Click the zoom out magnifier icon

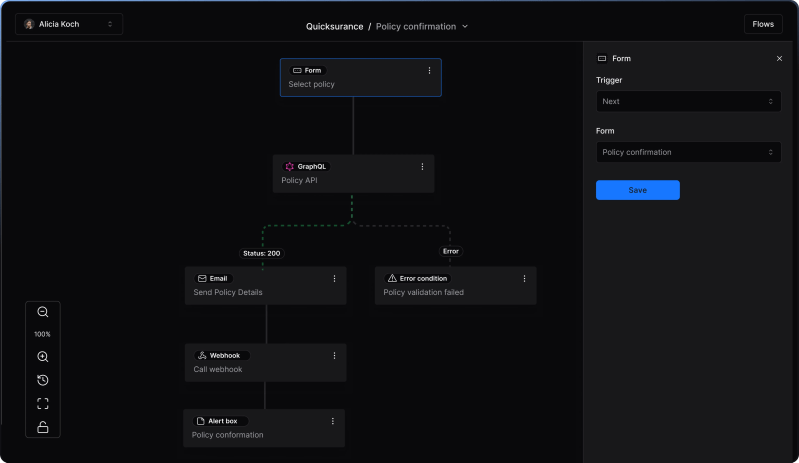(43, 312)
